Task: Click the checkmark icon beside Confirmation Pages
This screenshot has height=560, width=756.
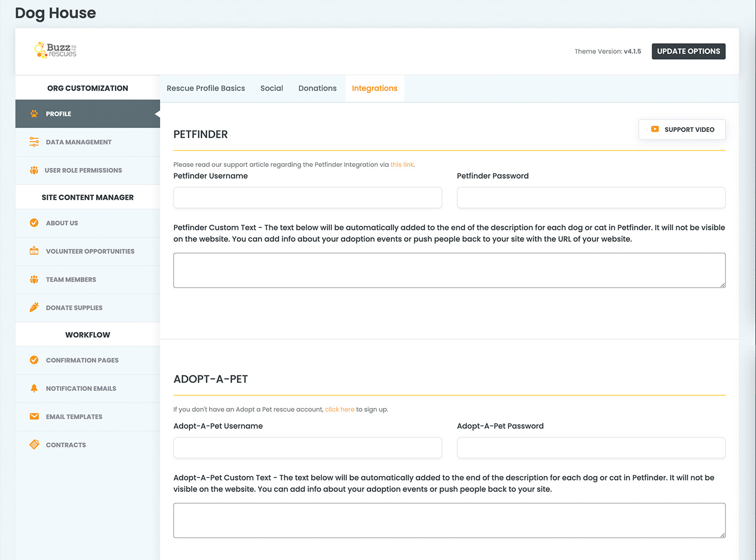Action: tap(34, 360)
